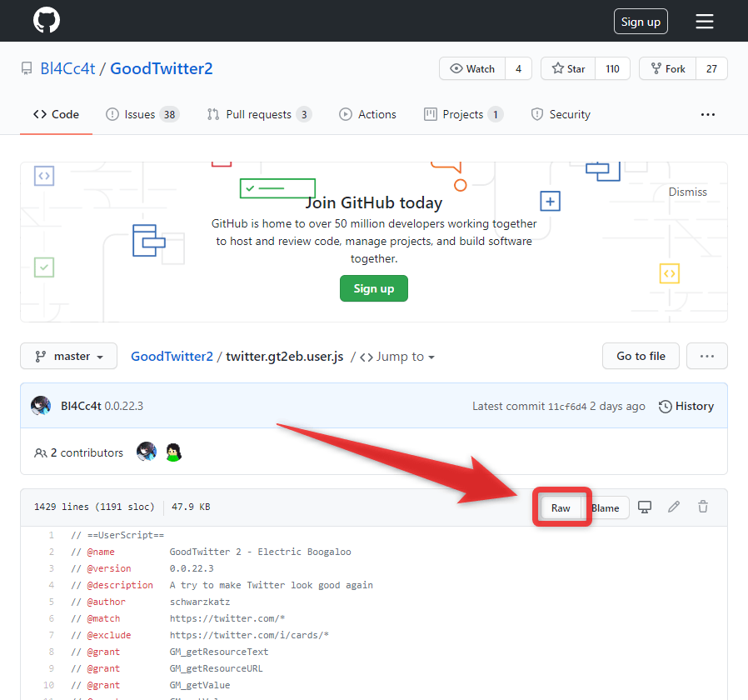The image size is (748, 700).
Task: Show the 2 contributors list
Action: 78,452
